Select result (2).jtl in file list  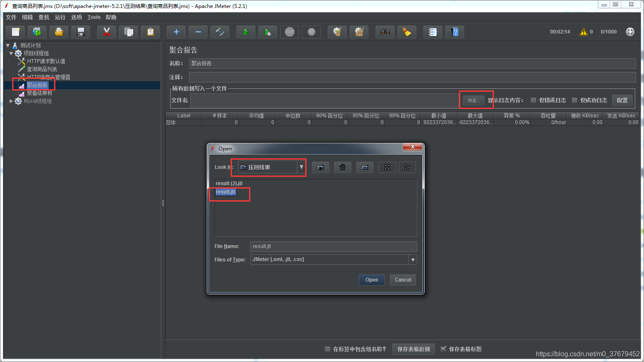point(229,184)
